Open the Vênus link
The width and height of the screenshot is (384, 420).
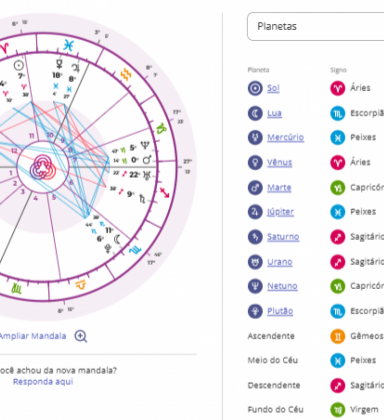click(x=279, y=162)
